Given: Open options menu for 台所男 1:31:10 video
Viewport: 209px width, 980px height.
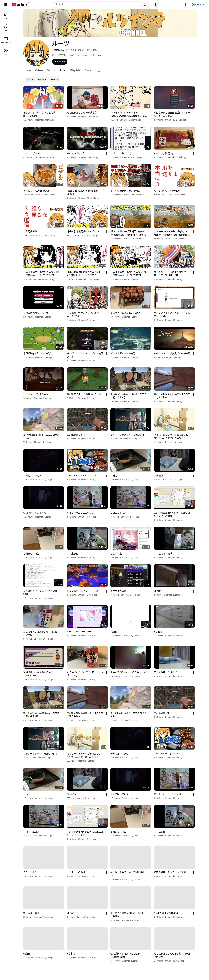Looking at the screenshot, I should click(x=150, y=476).
